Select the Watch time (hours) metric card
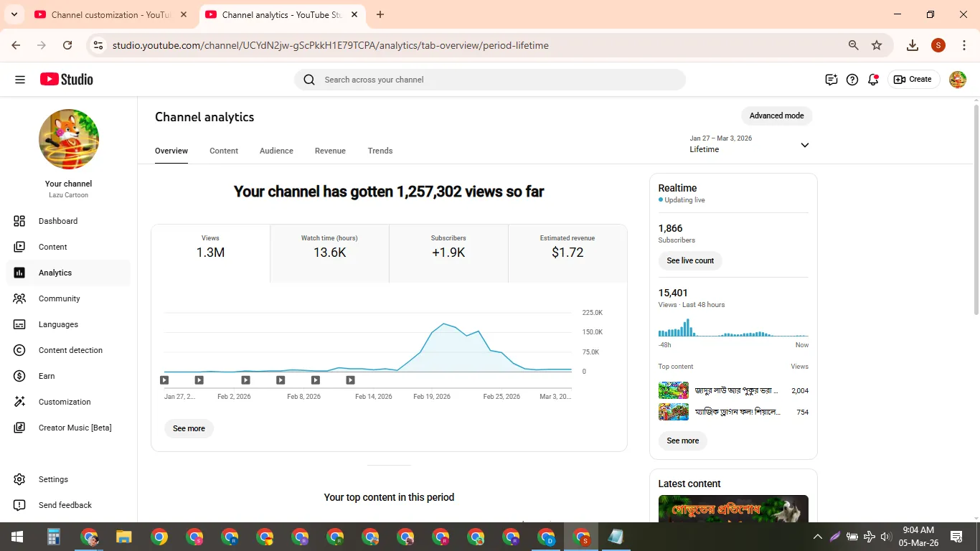 (x=329, y=253)
